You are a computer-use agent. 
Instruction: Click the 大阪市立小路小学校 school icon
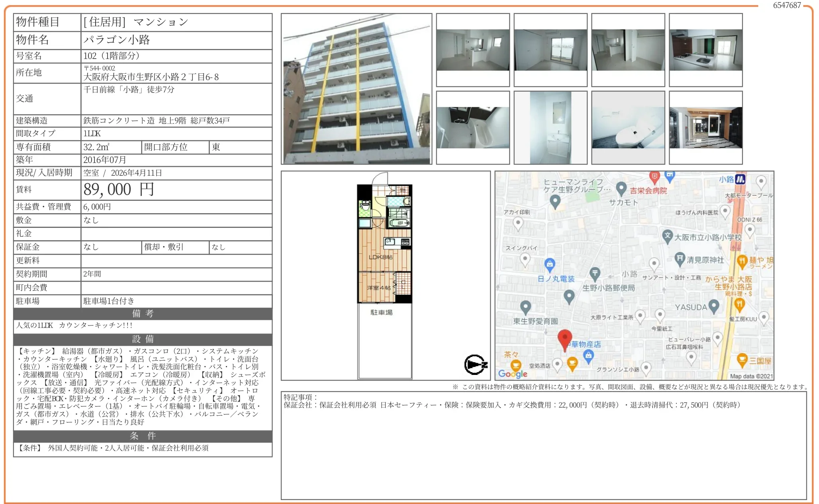pyautogui.click(x=668, y=236)
